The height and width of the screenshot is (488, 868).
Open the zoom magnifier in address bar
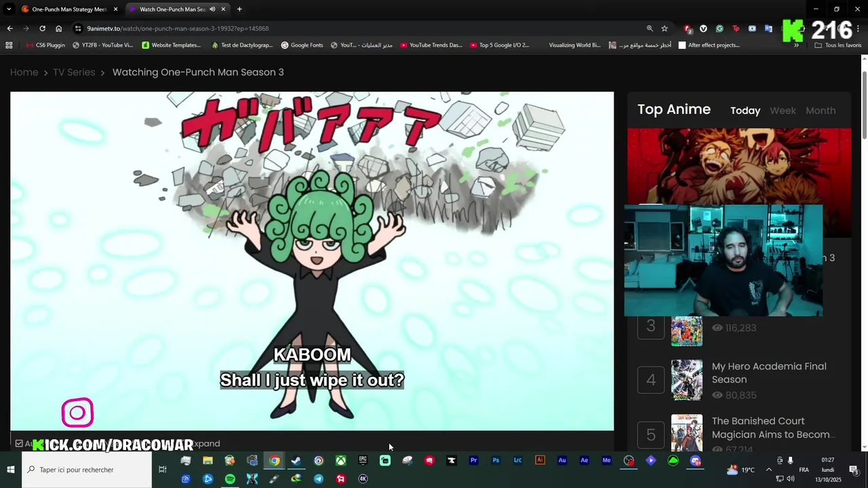[x=650, y=28]
